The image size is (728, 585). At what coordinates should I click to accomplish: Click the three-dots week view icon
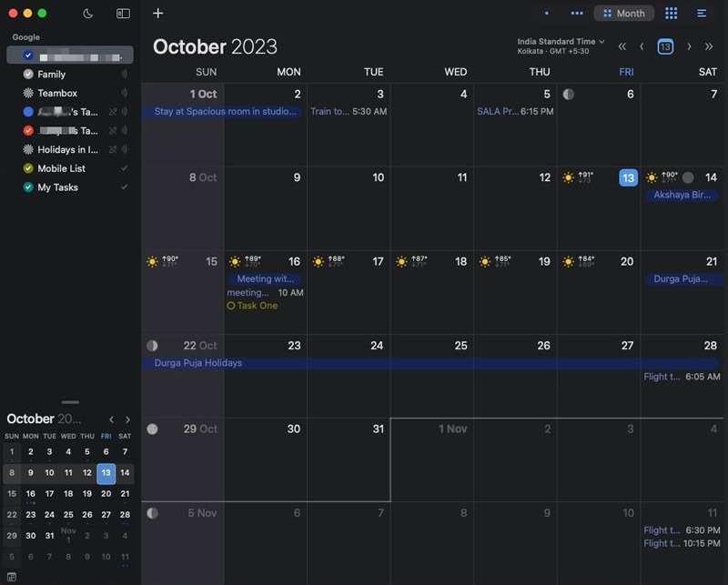coord(577,13)
